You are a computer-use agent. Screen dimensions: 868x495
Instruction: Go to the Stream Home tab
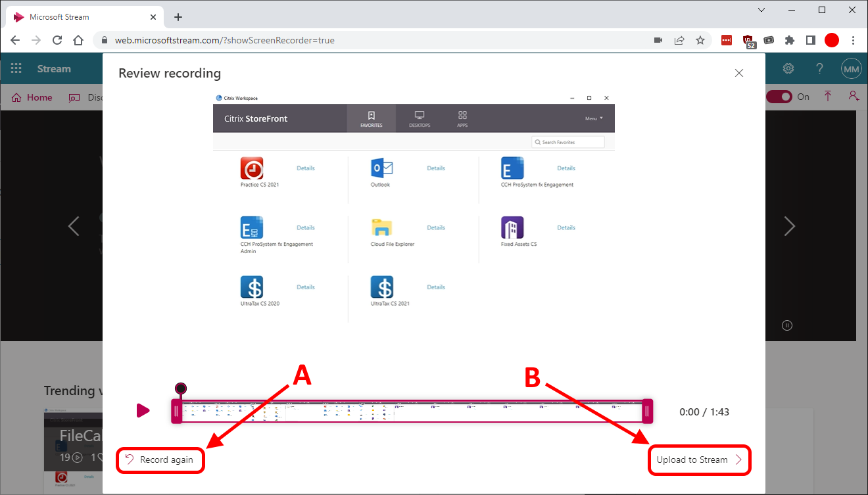point(32,97)
